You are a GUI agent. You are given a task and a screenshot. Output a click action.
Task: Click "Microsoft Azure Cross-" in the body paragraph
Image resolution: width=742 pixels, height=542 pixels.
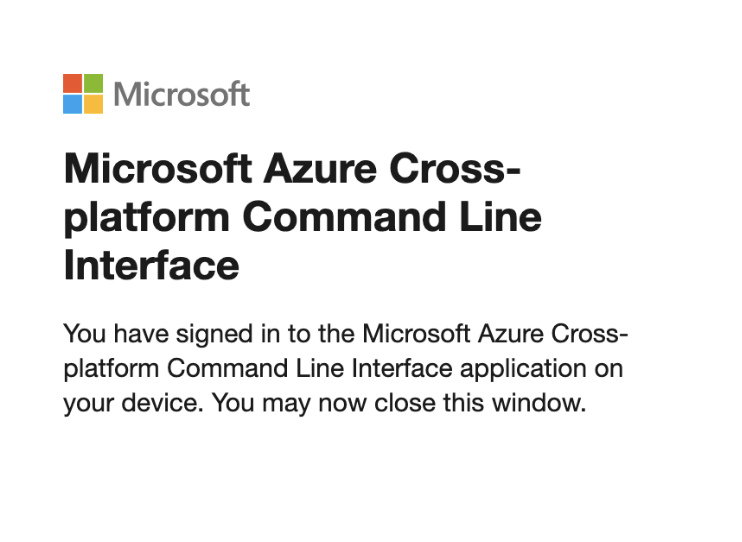(x=495, y=334)
